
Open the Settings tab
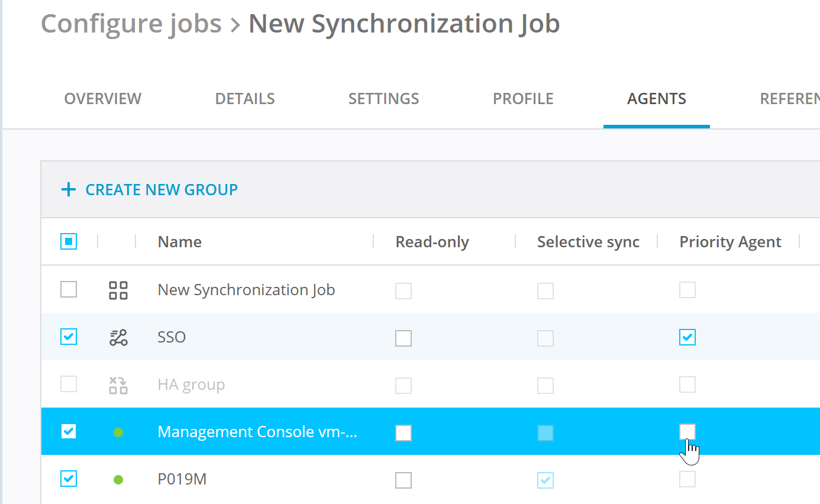point(383,98)
